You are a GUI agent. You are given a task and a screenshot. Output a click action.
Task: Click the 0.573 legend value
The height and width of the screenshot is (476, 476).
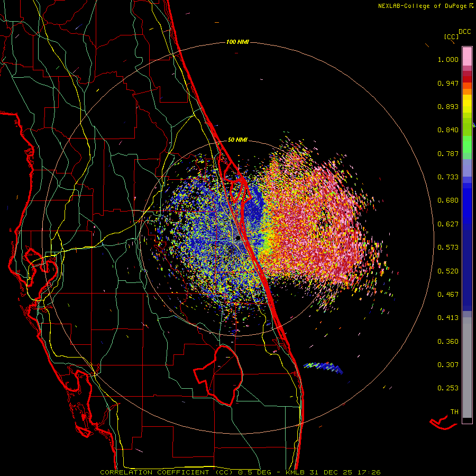coord(448,248)
